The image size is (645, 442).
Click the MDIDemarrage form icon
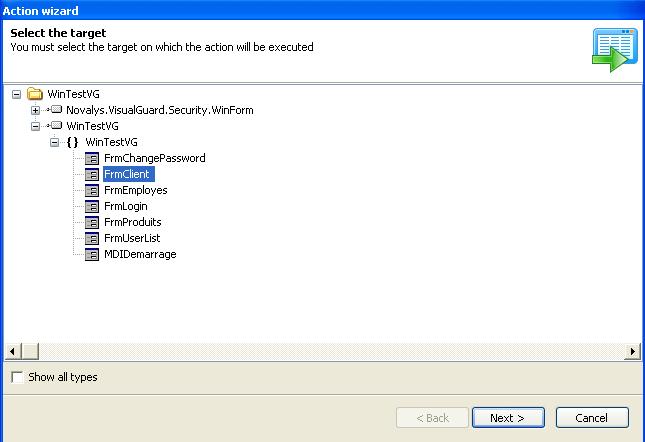click(92, 254)
